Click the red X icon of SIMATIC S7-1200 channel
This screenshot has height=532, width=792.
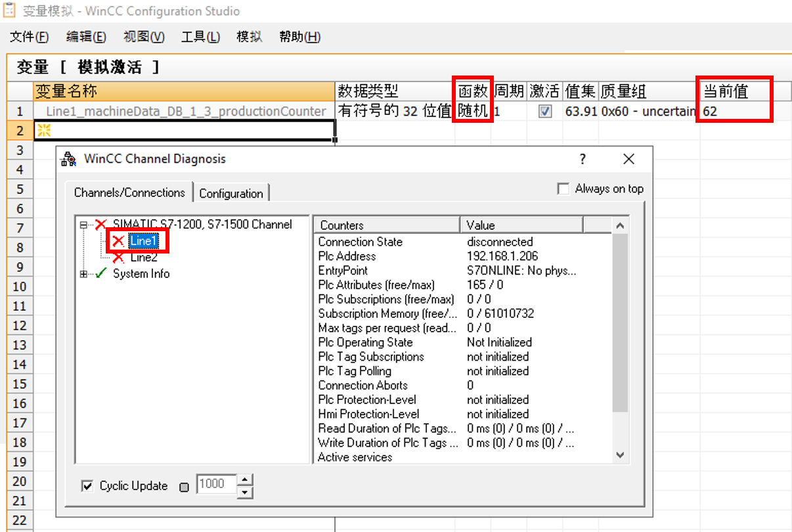click(100, 225)
